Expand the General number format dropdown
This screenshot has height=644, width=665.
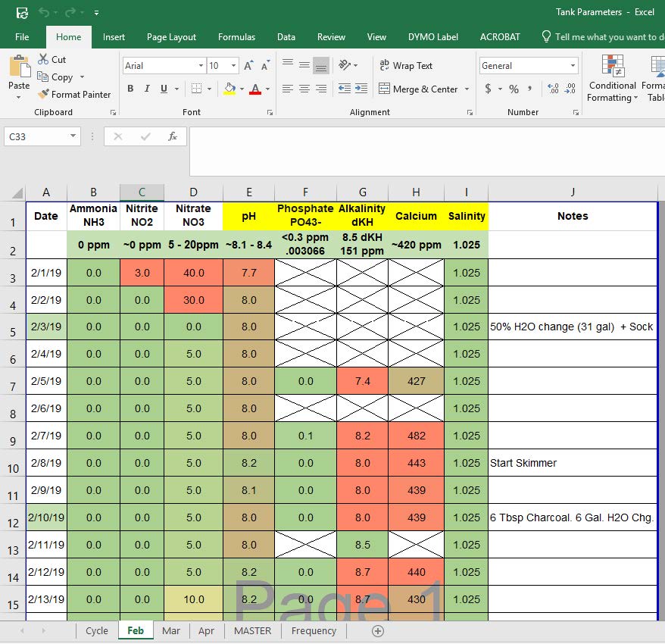[572, 66]
